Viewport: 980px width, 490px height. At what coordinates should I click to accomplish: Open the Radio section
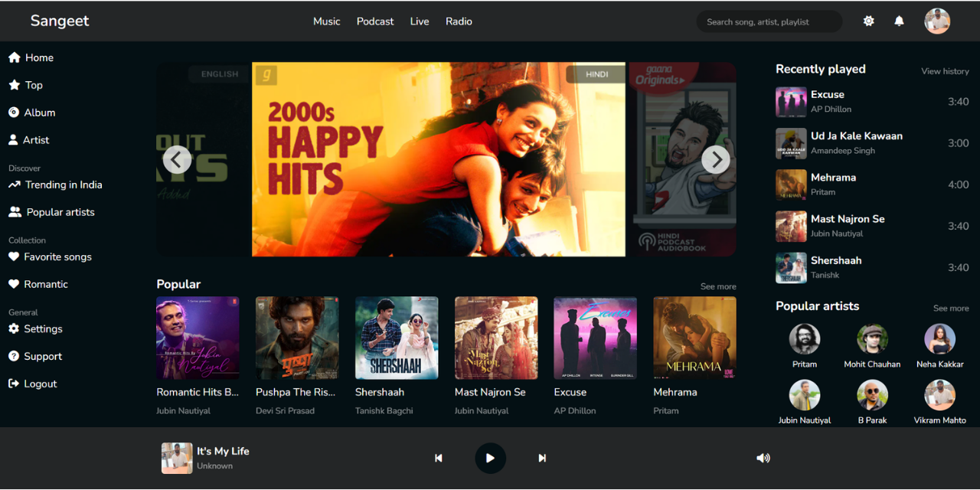pyautogui.click(x=459, y=21)
